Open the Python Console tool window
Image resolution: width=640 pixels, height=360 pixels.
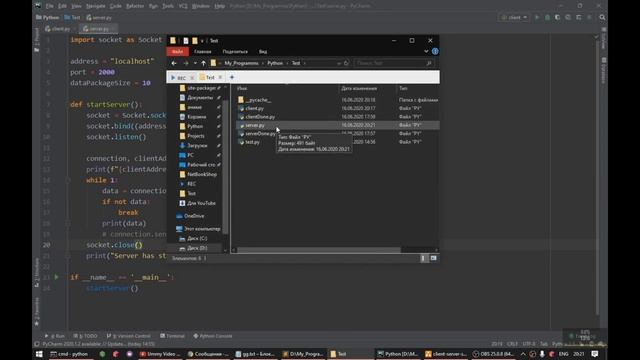pyautogui.click(x=213, y=336)
